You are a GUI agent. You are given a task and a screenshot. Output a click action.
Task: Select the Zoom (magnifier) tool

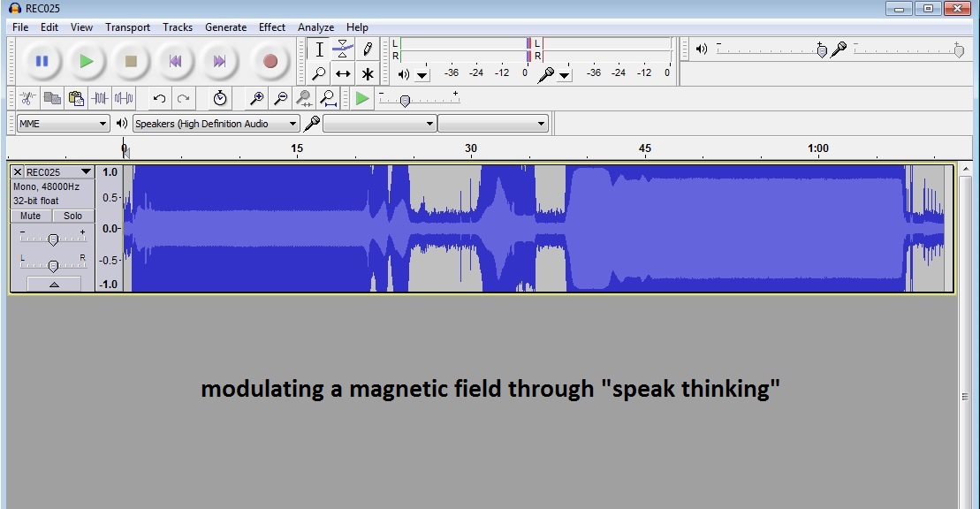319,73
